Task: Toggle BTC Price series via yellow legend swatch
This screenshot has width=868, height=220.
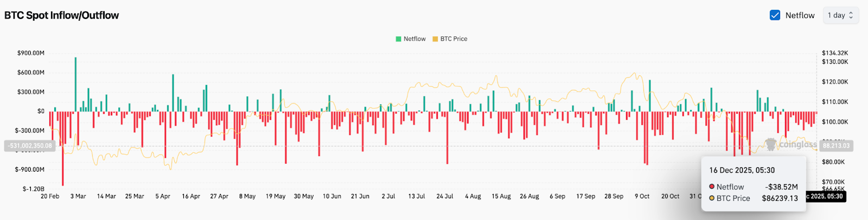Action: [435, 39]
